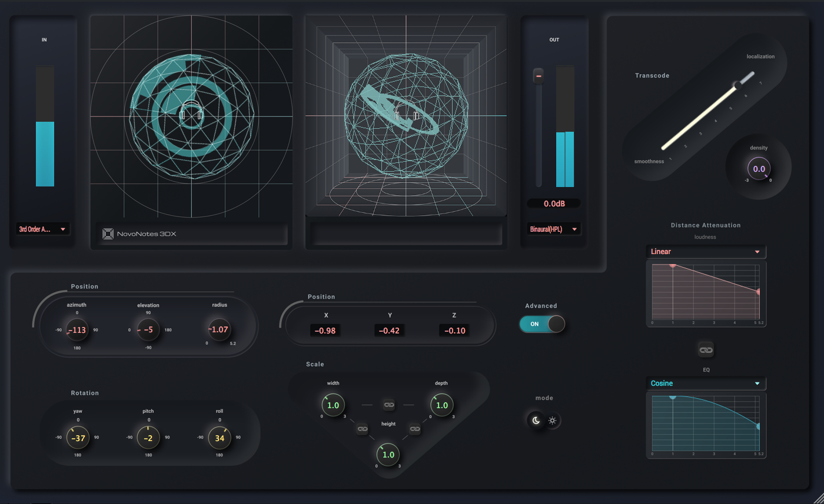Click the link icon between height and depth knobs
The width and height of the screenshot is (824, 504).
click(x=415, y=429)
